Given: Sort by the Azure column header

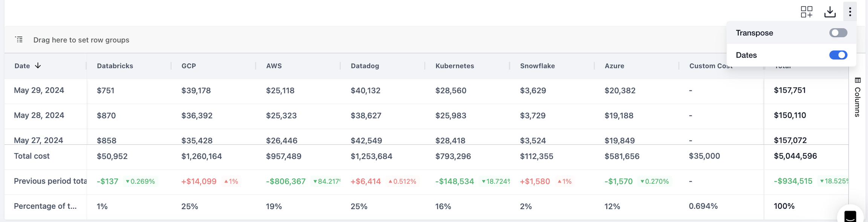Looking at the screenshot, I should coord(614,66).
